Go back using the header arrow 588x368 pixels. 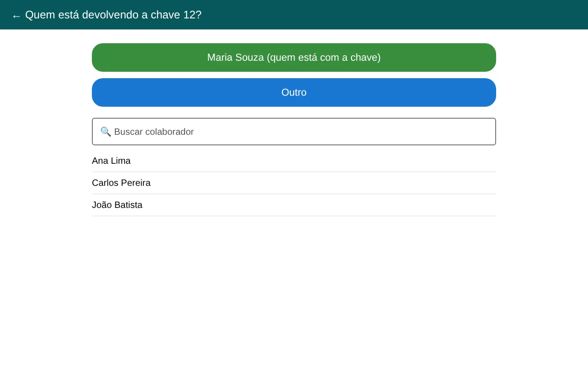pos(16,16)
